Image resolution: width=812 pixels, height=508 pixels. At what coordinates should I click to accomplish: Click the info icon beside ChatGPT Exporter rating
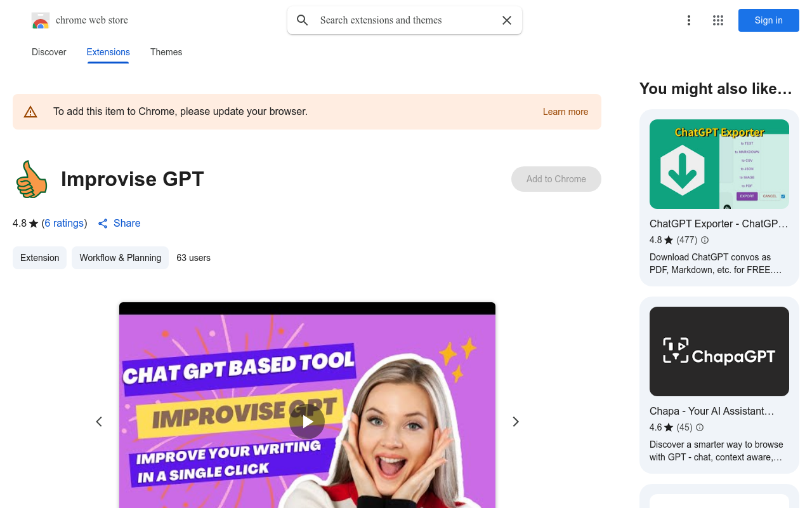click(705, 240)
